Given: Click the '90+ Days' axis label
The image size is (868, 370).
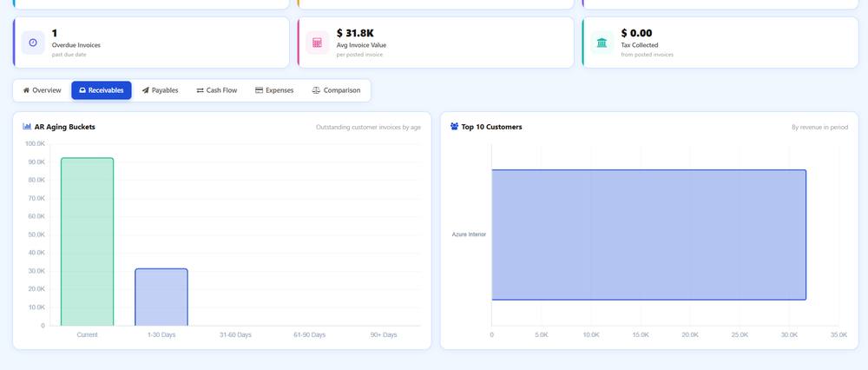Looking at the screenshot, I should click(384, 335).
